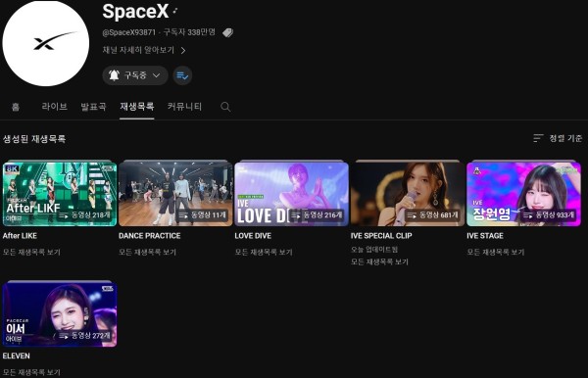Switch to the 홈 tab
Image resolution: width=588 pixels, height=378 pixels.
click(x=16, y=107)
